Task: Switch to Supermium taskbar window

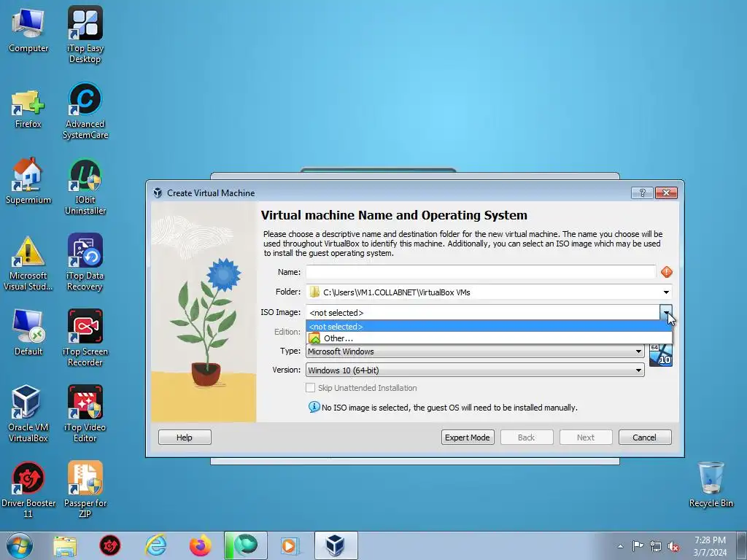Action: (x=245, y=545)
